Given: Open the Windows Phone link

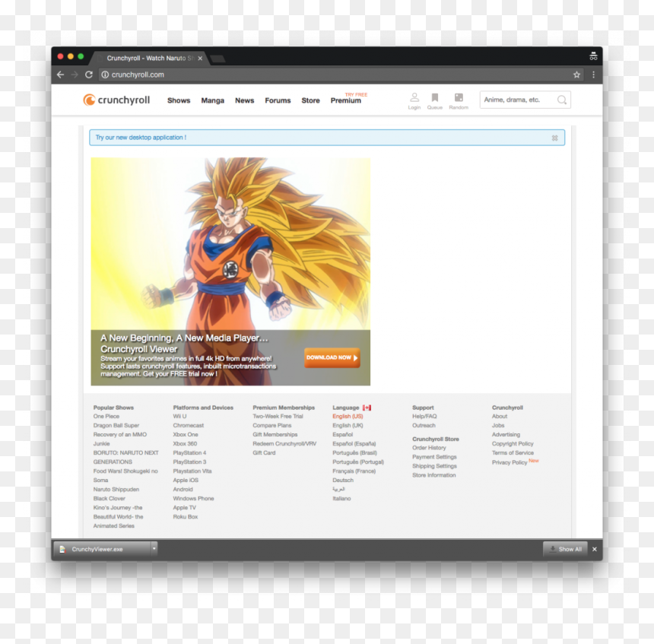Looking at the screenshot, I should click(x=193, y=499).
